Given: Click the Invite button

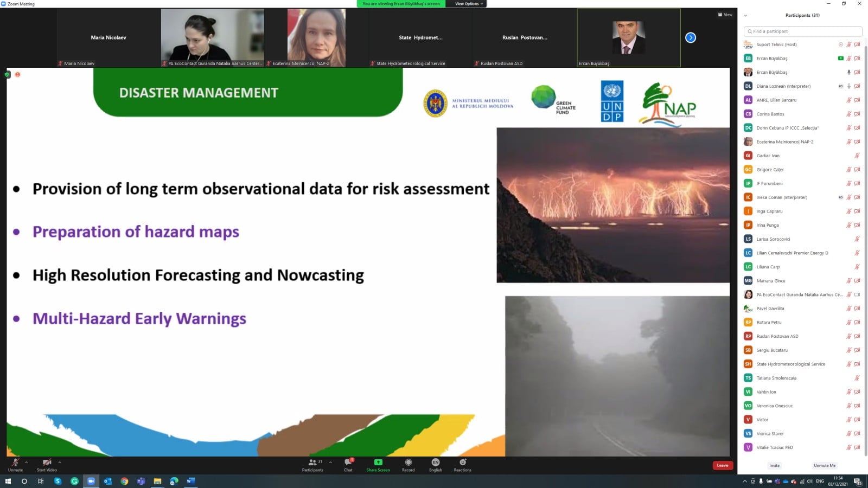Looking at the screenshot, I should coord(774,465).
